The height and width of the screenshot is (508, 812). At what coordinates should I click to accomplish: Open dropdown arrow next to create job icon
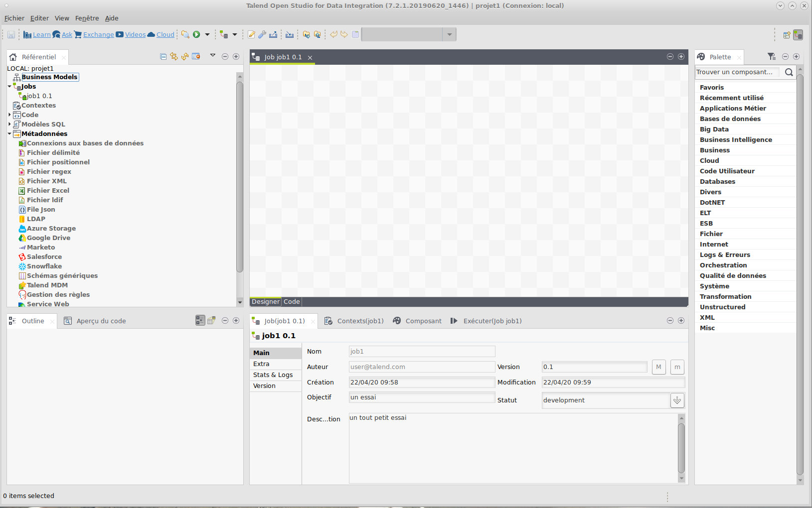235,35
